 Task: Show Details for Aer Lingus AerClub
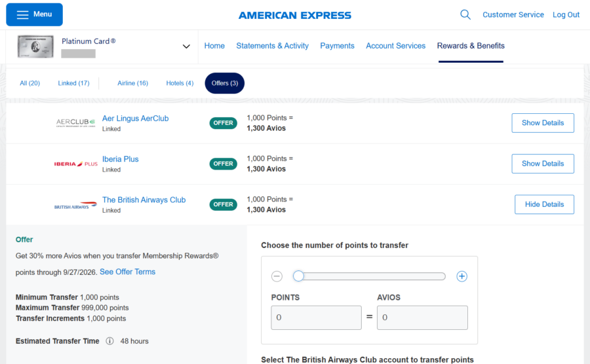(542, 123)
